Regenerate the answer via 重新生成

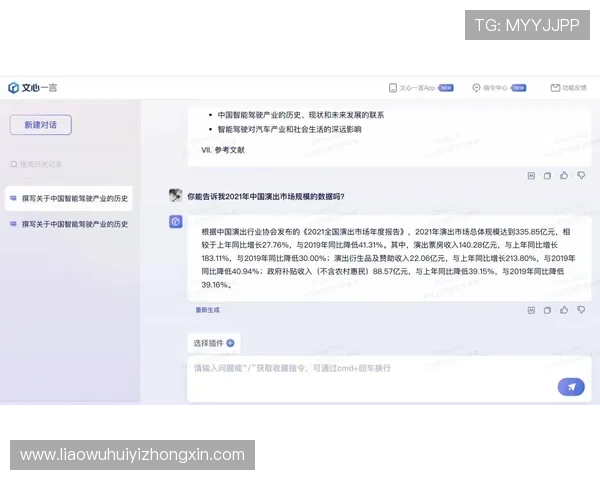(x=208, y=310)
